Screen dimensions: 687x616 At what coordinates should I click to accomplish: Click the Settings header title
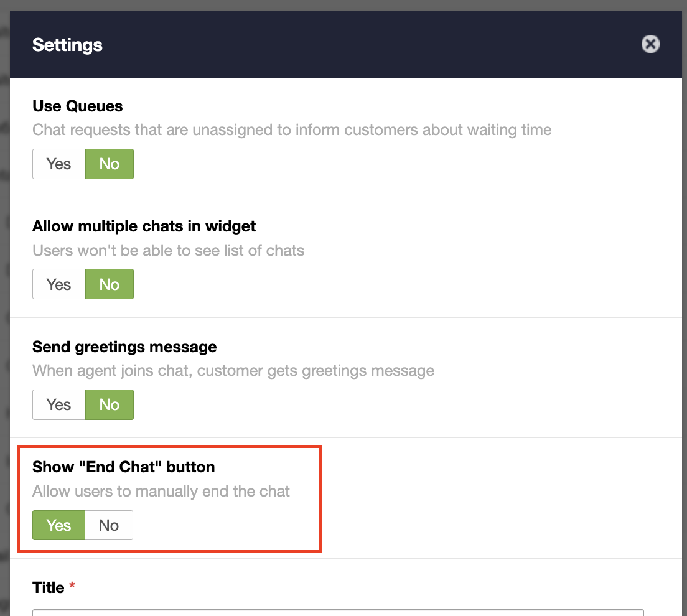[67, 45]
